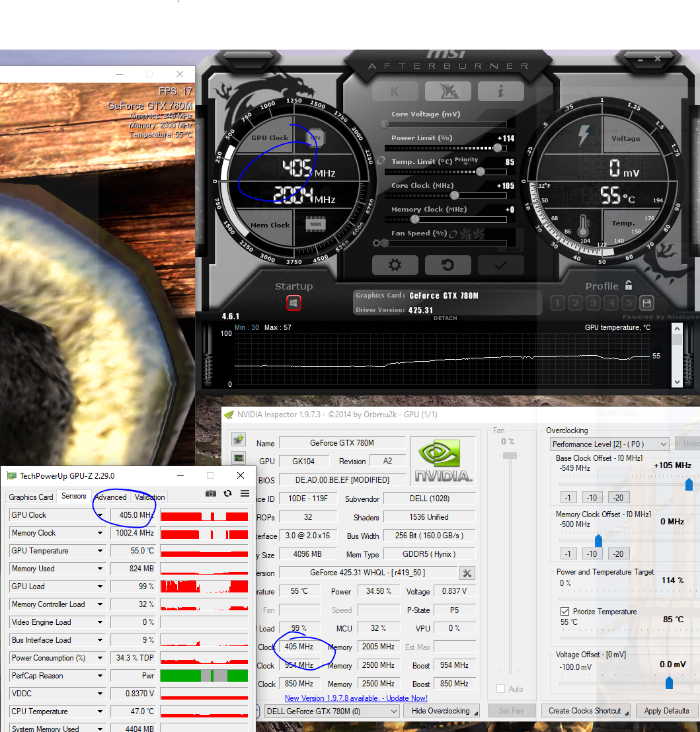Select Afterburner profile slot 4
The height and width of the screenshot is (732, 700).
pyautogui.click(x=611, y=303)
